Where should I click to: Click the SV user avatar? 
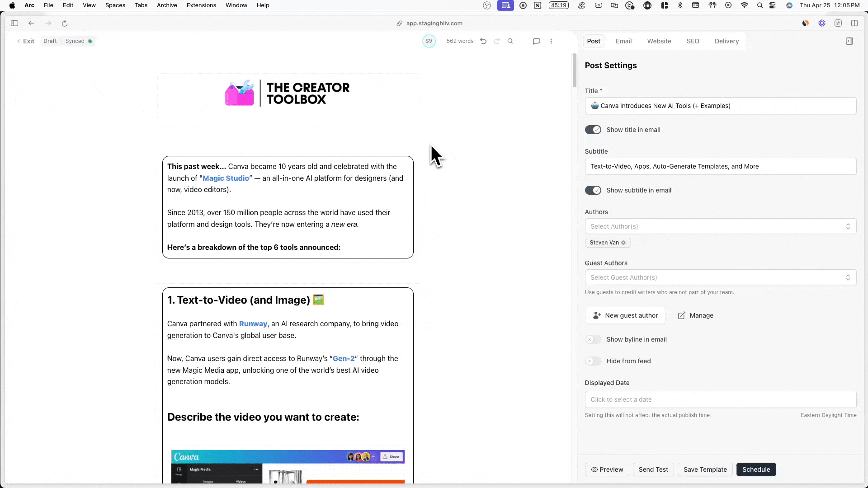click(429, 41)
